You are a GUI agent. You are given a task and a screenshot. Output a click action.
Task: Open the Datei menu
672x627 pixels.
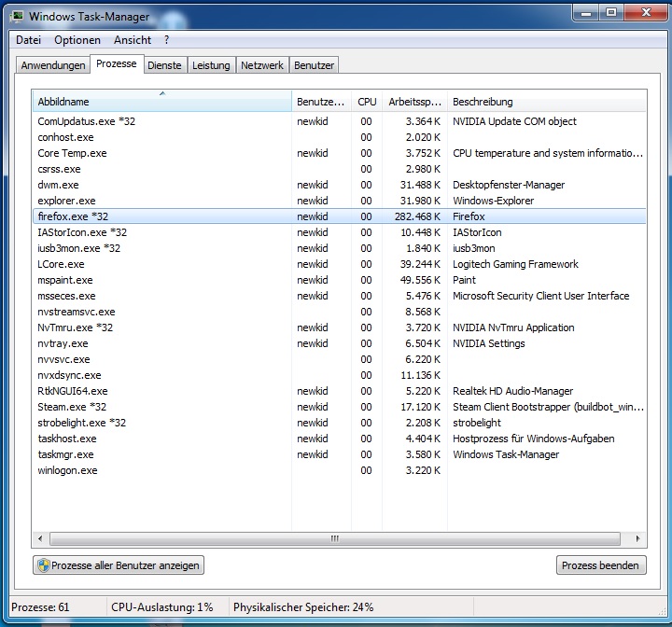[28, 40]
